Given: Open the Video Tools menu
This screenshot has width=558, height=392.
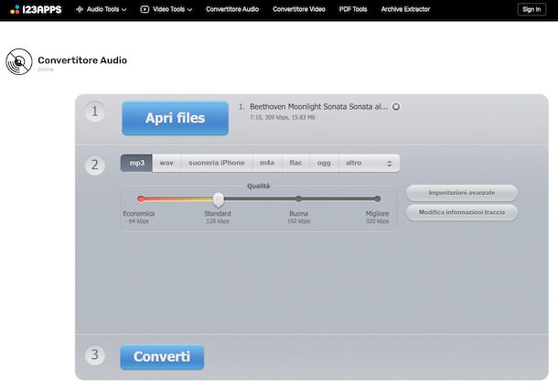Looking at the screenshot, I should [166, 9].
